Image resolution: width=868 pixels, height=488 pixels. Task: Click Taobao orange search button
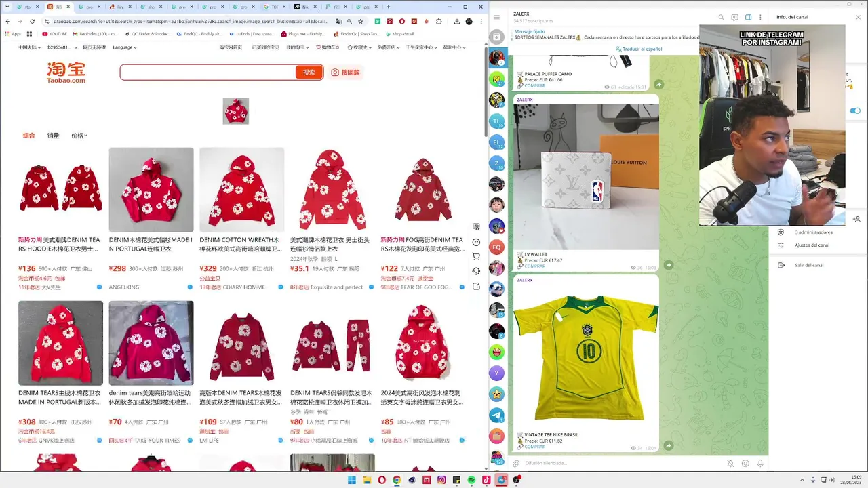(x=309, y=73)
